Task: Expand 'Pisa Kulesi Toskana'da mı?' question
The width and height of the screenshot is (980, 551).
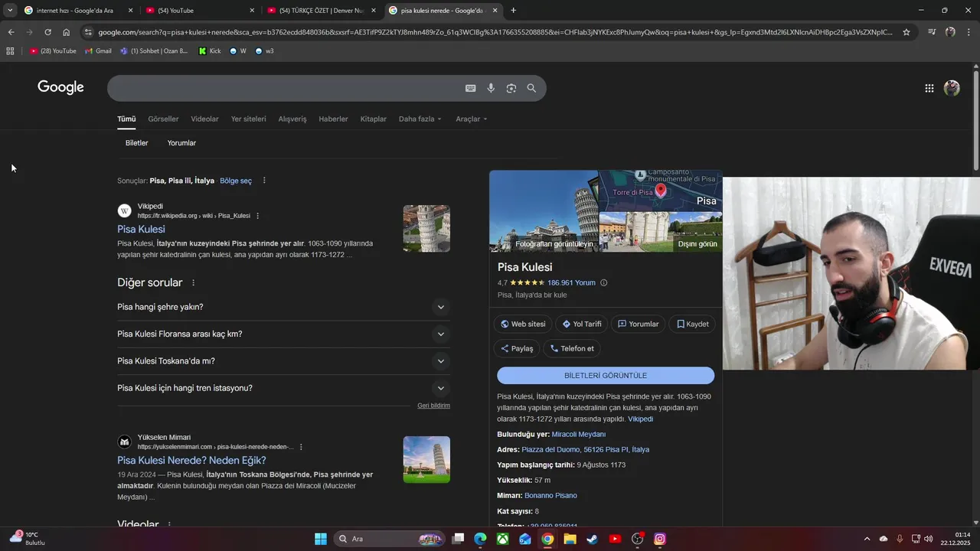Action: [283, 361]
